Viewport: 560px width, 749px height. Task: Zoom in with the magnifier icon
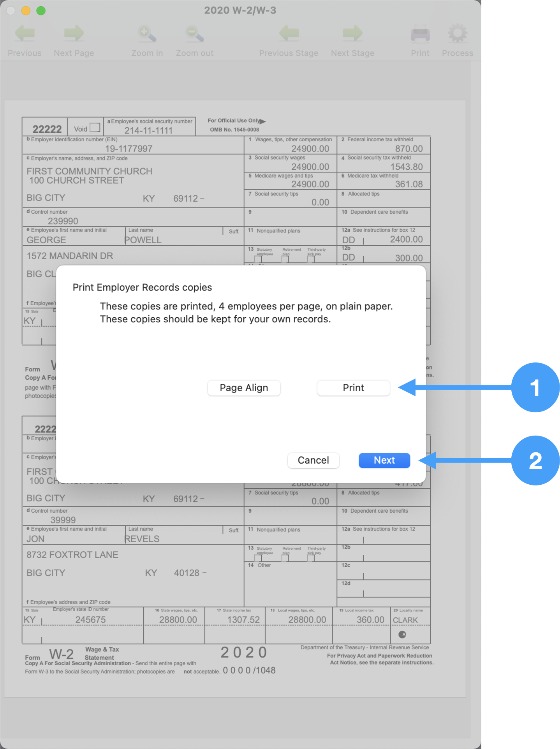[147, 34]
